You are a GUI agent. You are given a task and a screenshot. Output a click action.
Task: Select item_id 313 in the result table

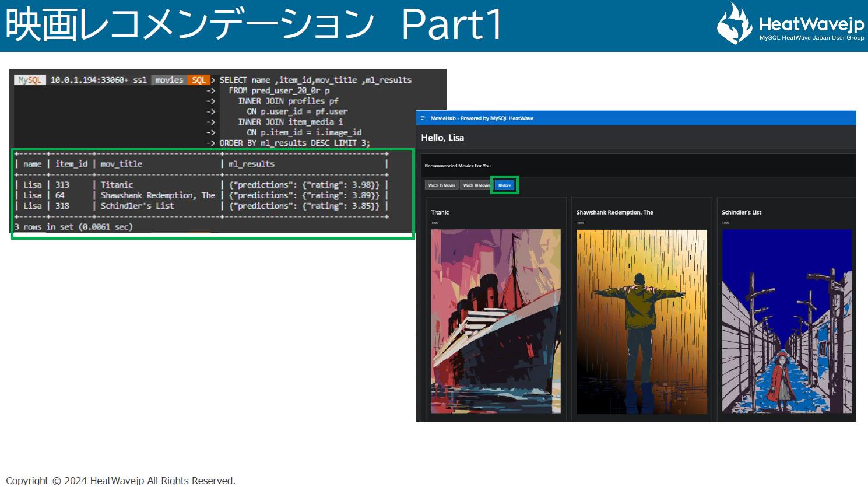[x=62, y=185]
